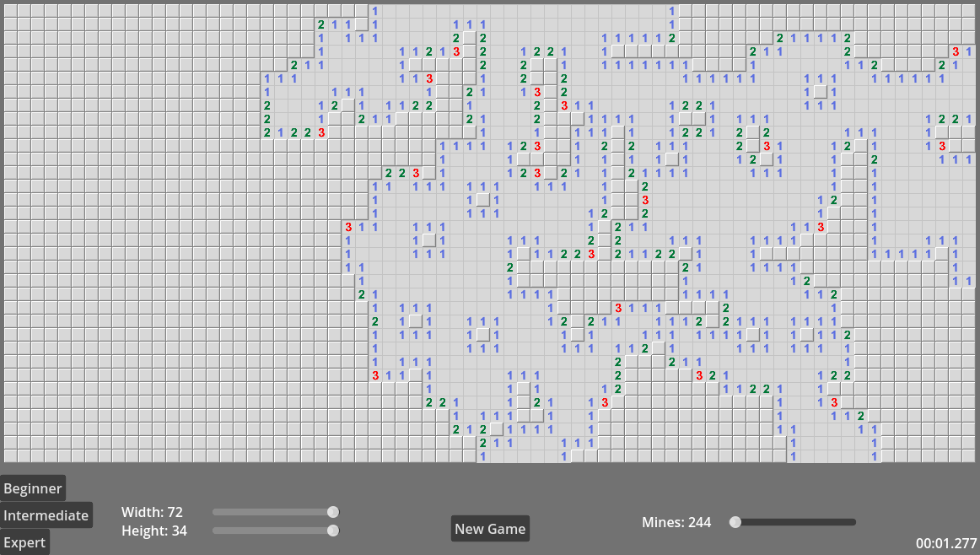Start a New Game
980x555 pixels.
pos(490,528)
